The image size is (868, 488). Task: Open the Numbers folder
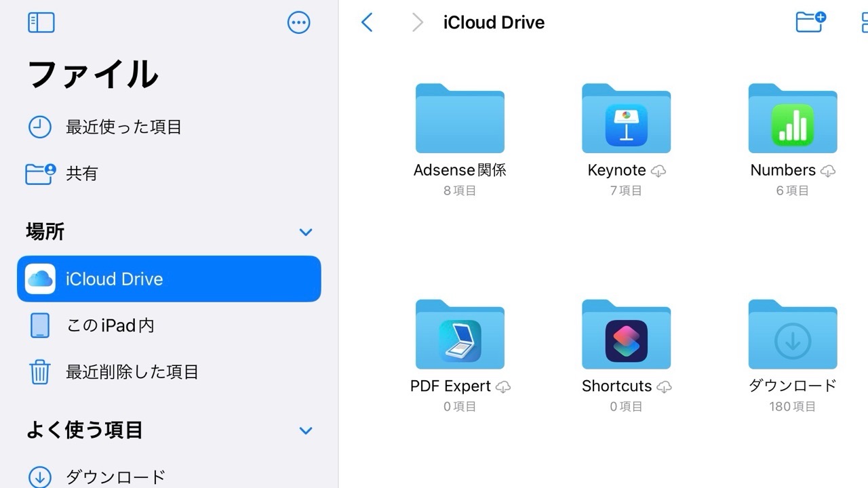tap(792, 119)
